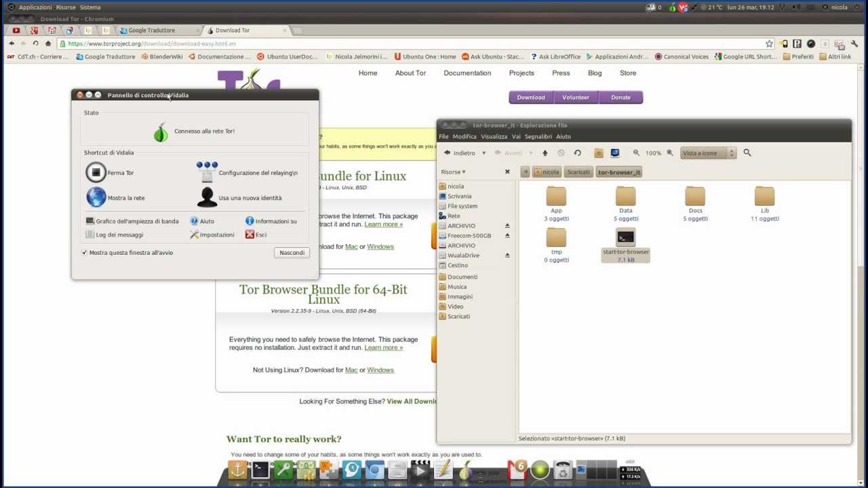Open the anchor icon in the dock
Image resolution: width=868 pixels, height=488 pixels.
click(237, 470)
